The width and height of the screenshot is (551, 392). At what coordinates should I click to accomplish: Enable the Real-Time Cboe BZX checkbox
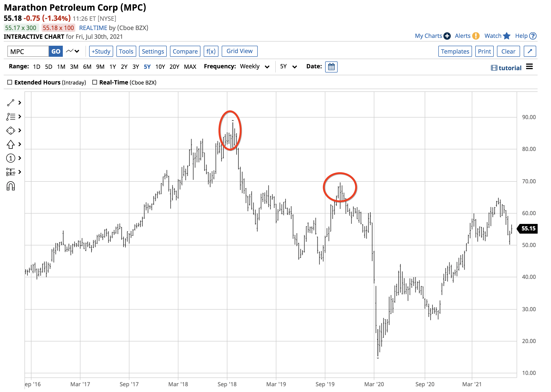pyautogui.click(x=95, y=82)
